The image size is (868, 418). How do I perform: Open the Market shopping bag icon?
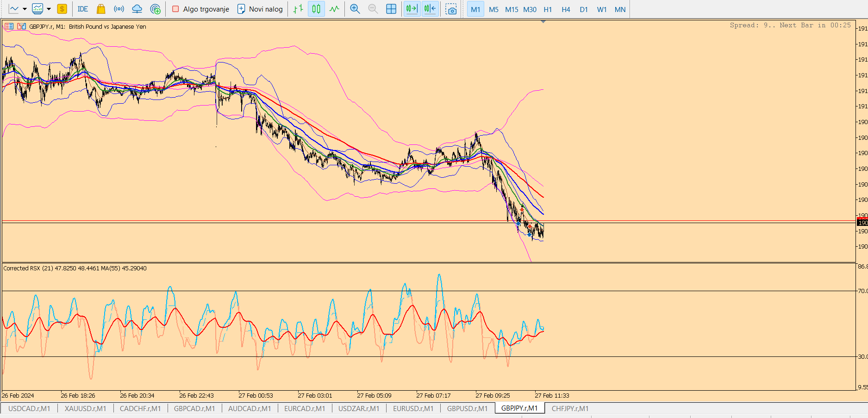(101, 9)
